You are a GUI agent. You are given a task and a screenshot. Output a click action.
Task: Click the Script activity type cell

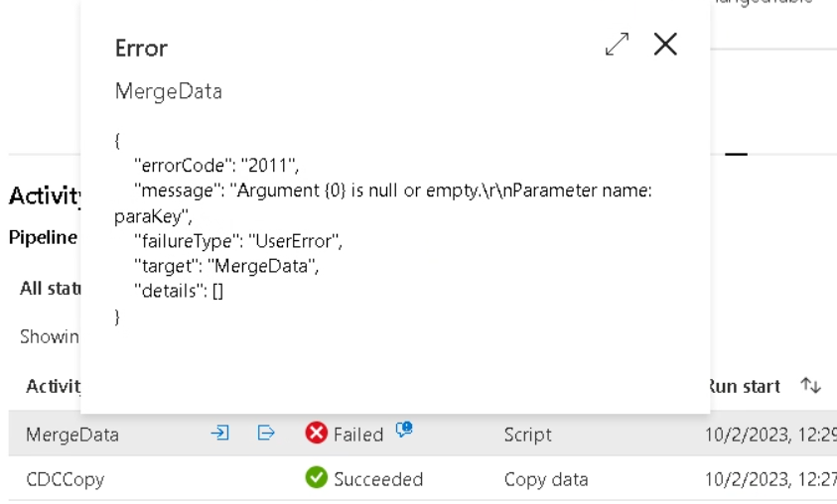coord(527,435)
